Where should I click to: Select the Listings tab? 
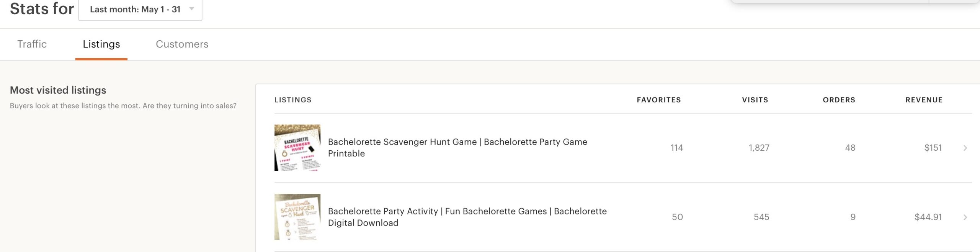(101, 44)
